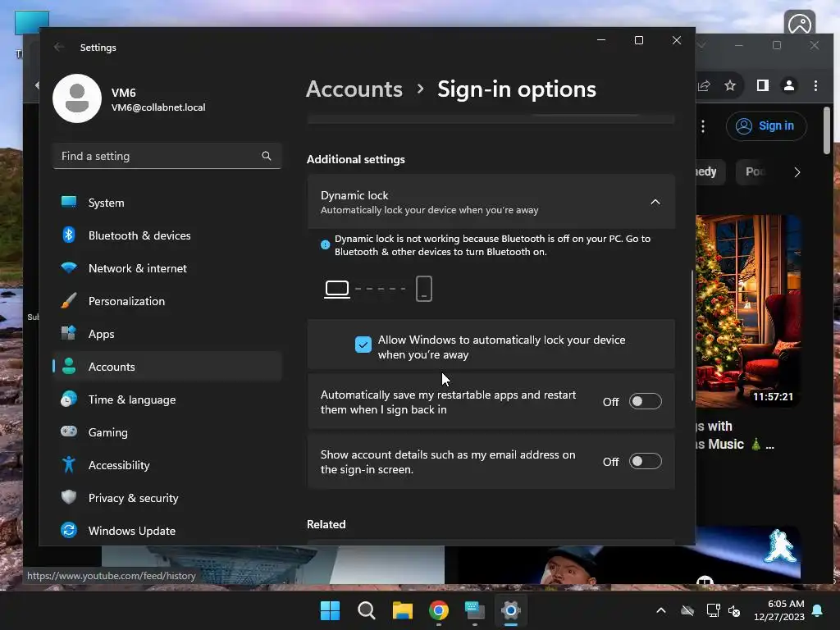
Task: Select the Comedy chip on YouTube
Action: click(x=710, y=171)
